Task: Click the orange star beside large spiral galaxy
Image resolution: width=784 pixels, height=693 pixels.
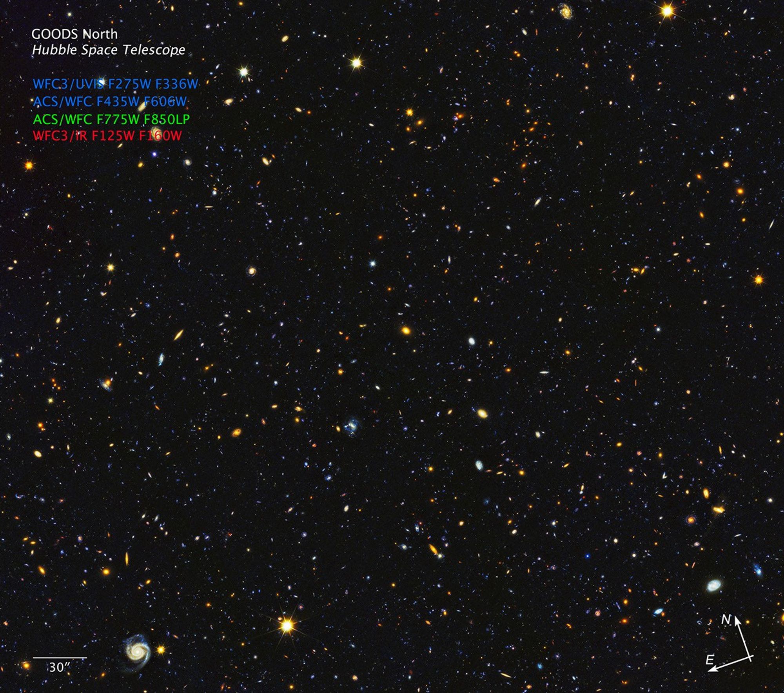Action: [x=161, y=650]
